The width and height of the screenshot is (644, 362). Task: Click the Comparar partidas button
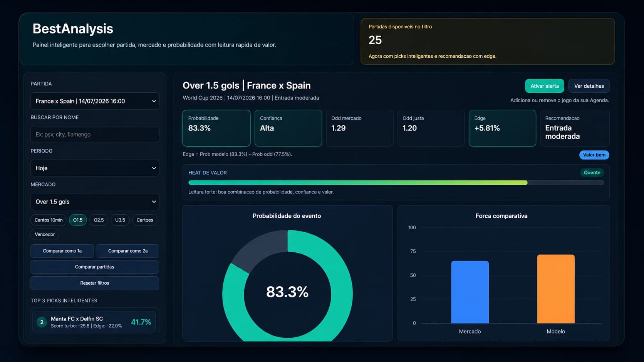coord(95,267)
